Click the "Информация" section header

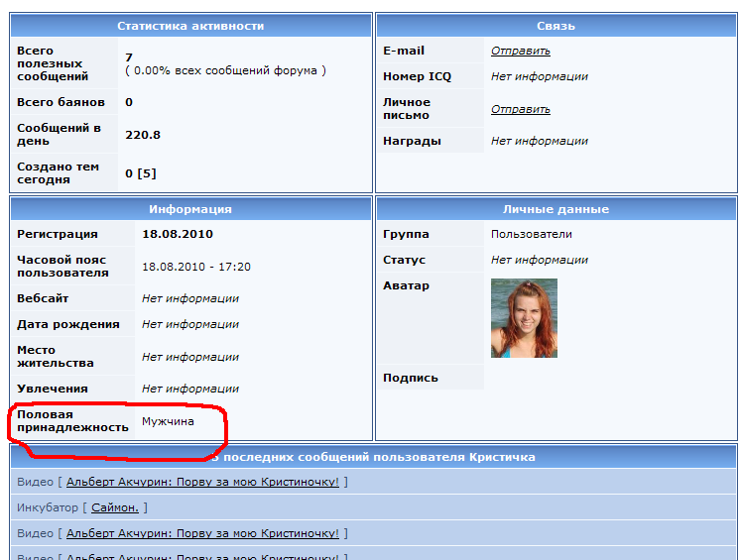coord(190,209)
